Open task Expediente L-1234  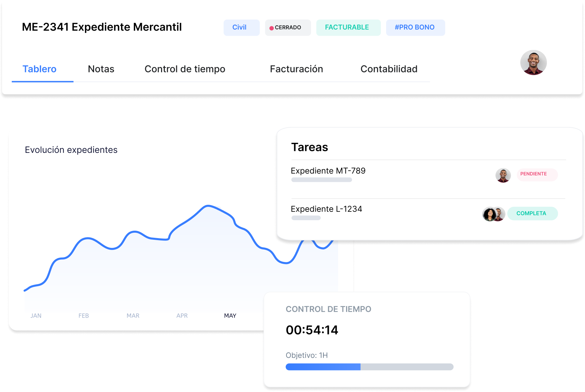pyautogui.click(x=326, y=209)
